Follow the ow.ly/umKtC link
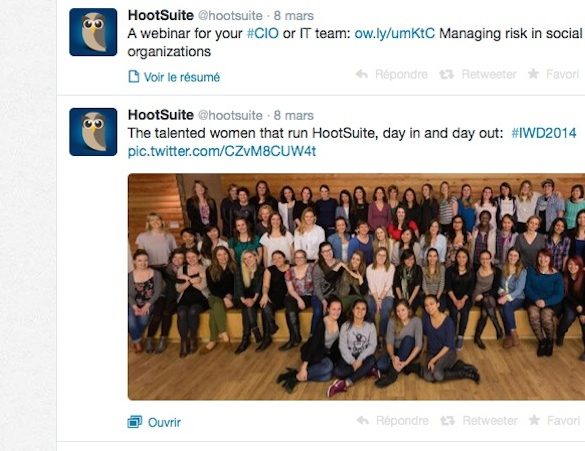This screenshot has width=585, height=451. click(395, 34)
